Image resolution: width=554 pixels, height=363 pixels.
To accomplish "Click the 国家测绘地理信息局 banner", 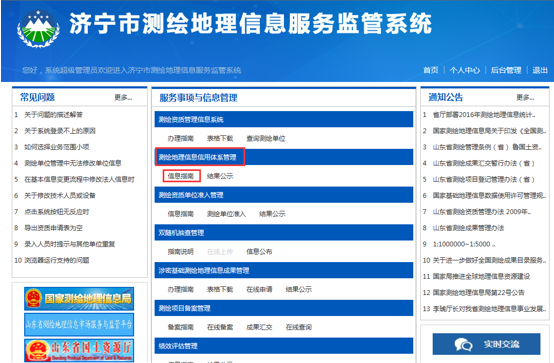I will (79, 299).
